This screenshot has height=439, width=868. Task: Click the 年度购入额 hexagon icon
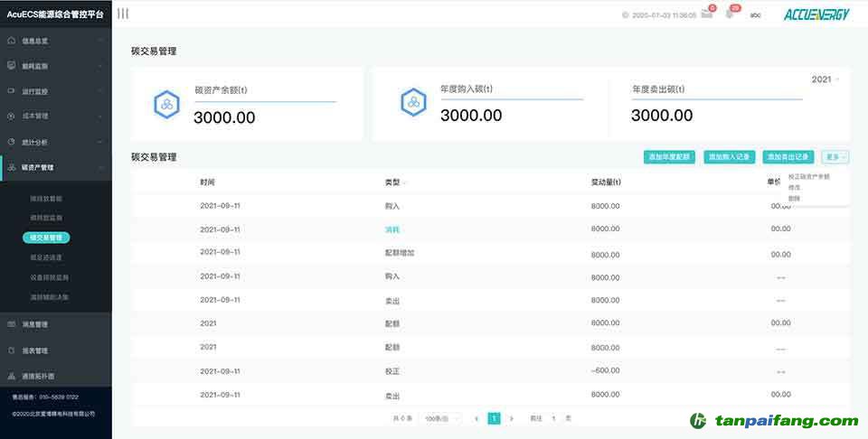pos(413,102)
